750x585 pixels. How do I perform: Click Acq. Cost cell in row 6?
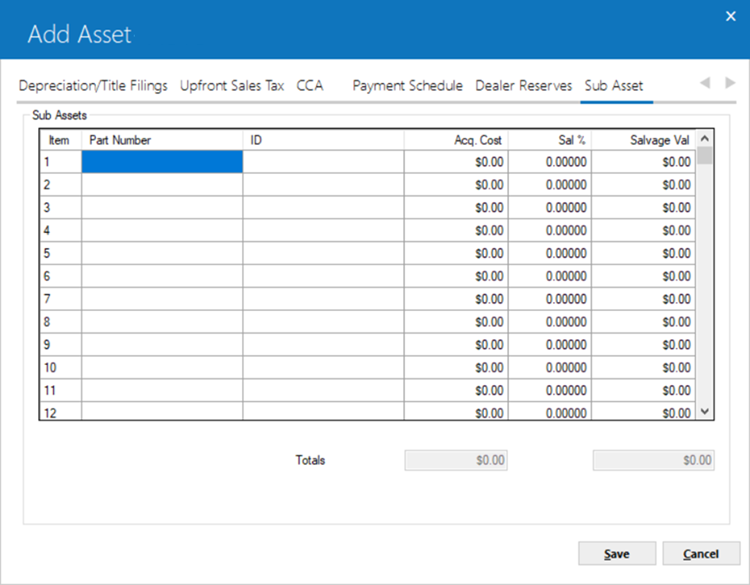pyautogui.click(x=456, y=276)
